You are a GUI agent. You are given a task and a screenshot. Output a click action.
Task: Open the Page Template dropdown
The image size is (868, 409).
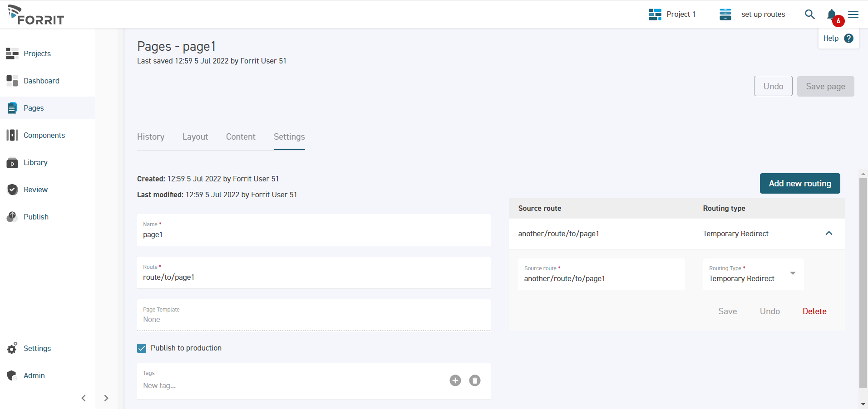tap(314, 315)
